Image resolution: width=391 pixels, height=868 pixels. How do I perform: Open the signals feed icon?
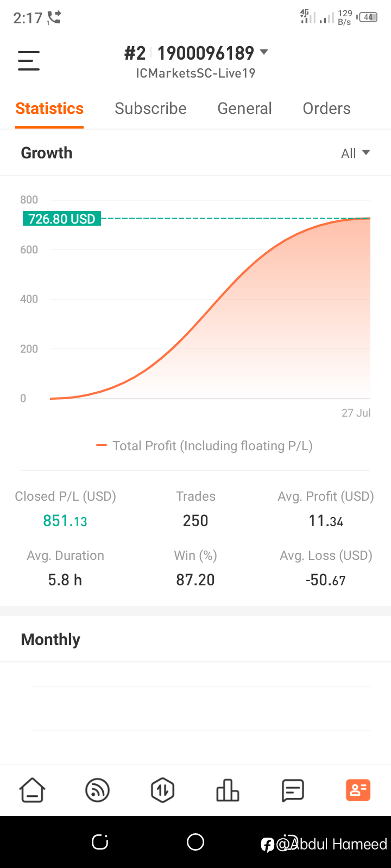98,790
